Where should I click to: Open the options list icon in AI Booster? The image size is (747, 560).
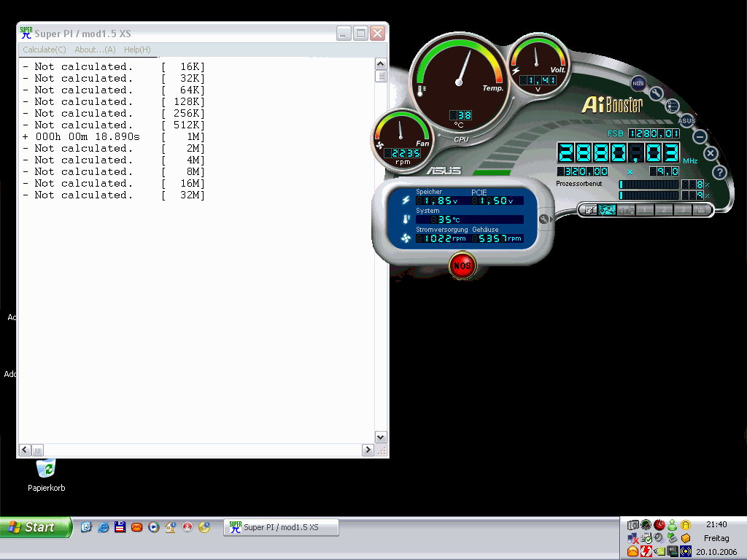coord(672,106)
